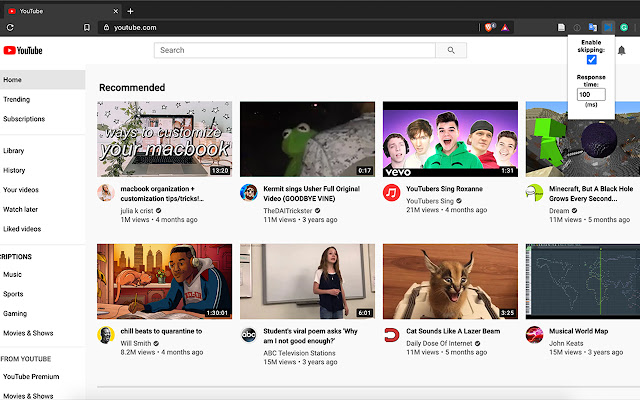640x400 pixels.
Task: Click the YouTube logo in the header
Action: (x=23, y=50)
